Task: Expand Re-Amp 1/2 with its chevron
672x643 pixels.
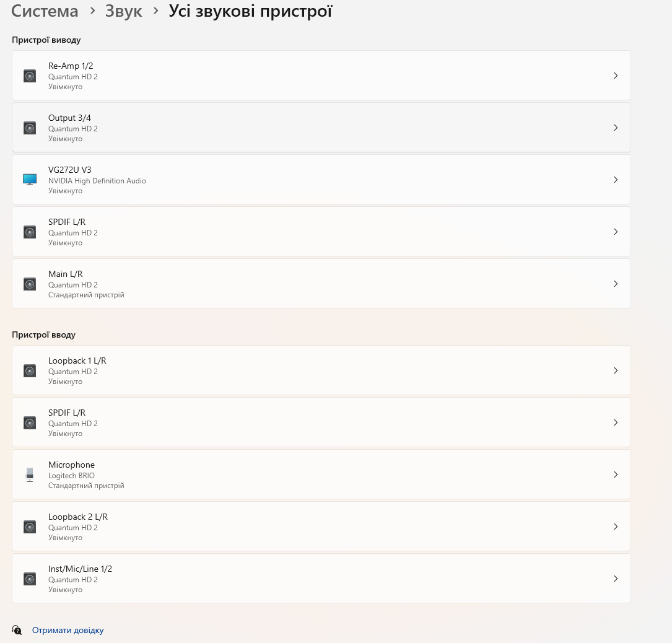Action: point(616,76)
